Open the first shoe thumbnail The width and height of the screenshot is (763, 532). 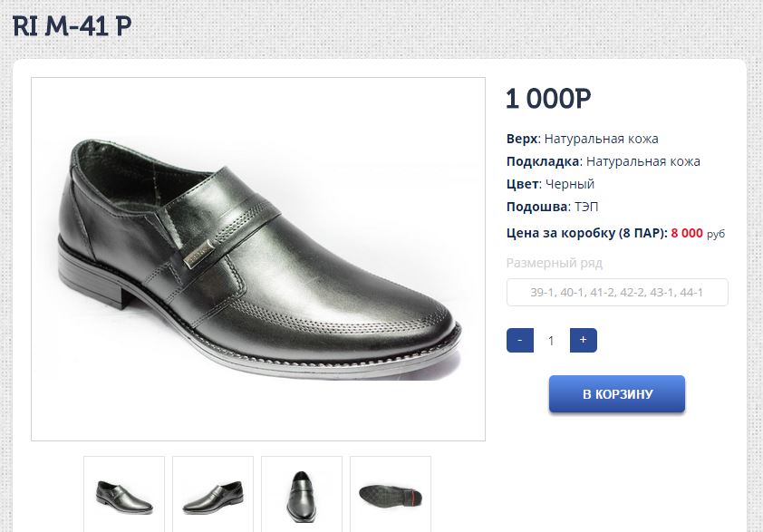coord(124,494)
